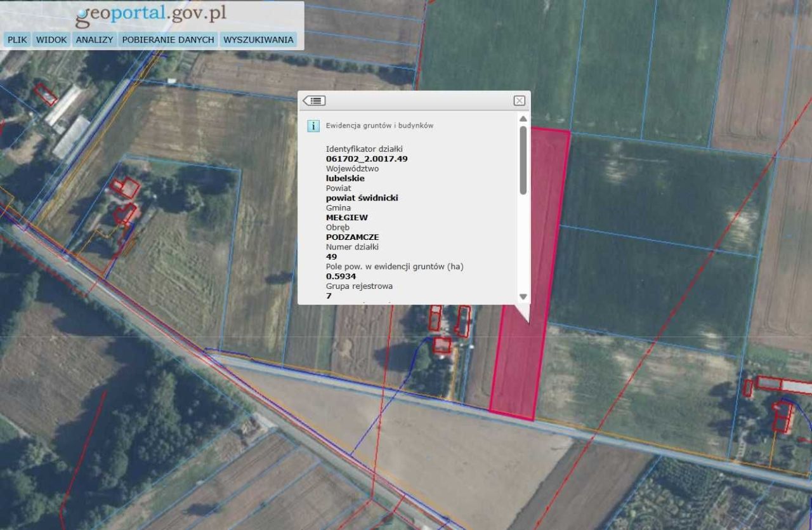Open the PLIK menu
Screen dimensions: 812x530
coord(17,39)
